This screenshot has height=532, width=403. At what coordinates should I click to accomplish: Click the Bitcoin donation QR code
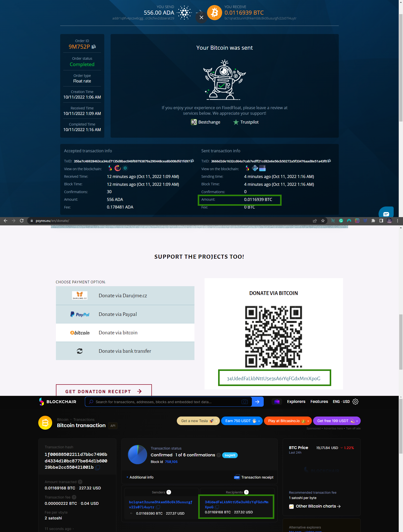pyautogui.click(x=274, y=337)
